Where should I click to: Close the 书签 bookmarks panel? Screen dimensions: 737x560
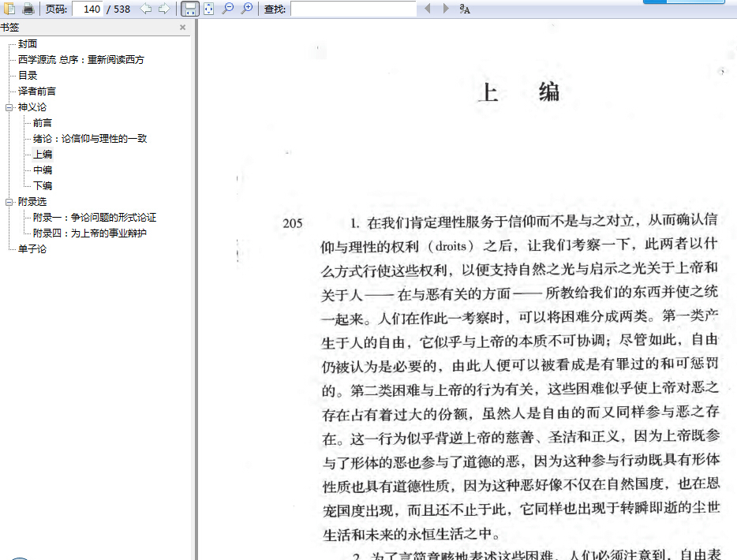point(182,28)
